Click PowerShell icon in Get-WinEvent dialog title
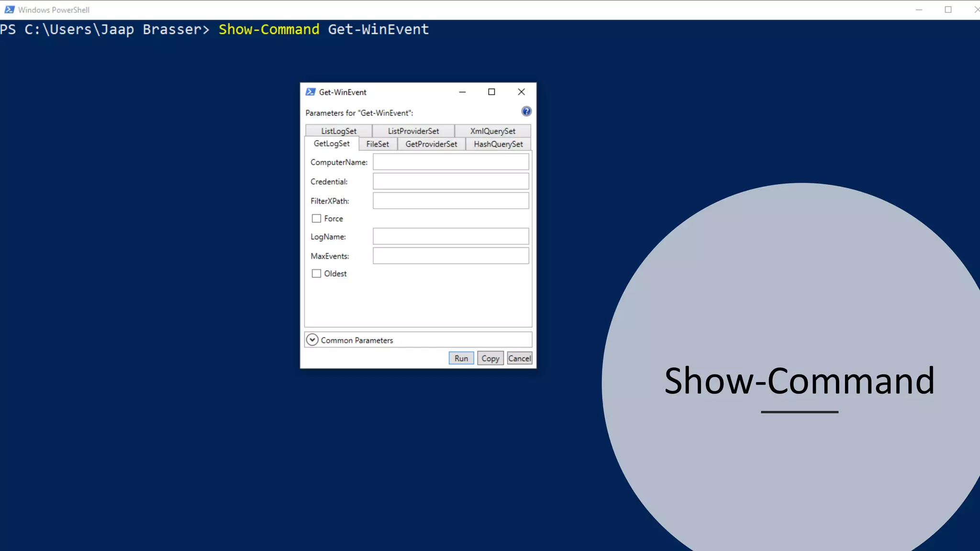Image resolution: width=980 pixels, height=551 pixels. click(x=311, y=92)
